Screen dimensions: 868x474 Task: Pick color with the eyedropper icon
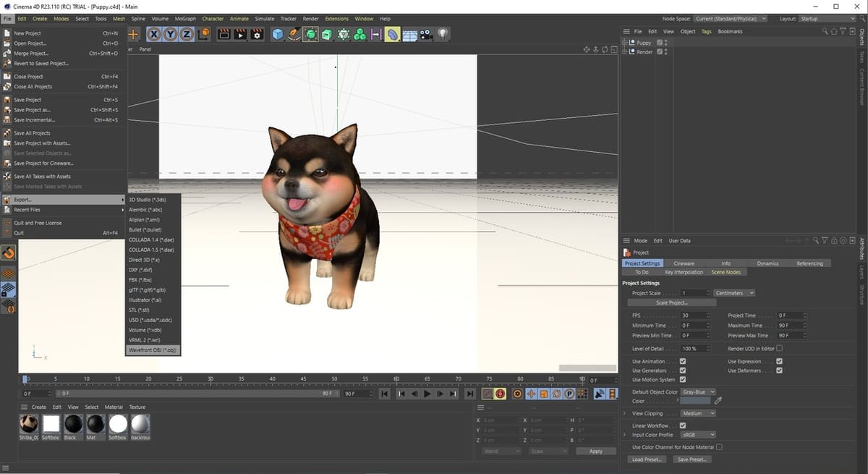click(x=718, y=400)
